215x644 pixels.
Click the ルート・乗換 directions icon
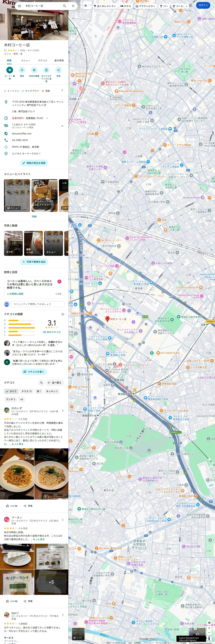(x=10, y=70)
